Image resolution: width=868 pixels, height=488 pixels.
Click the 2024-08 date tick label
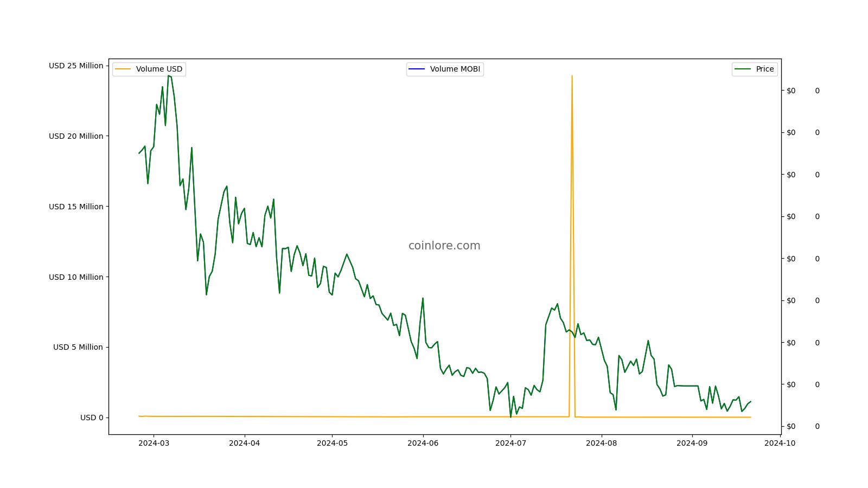click(601, 443)
